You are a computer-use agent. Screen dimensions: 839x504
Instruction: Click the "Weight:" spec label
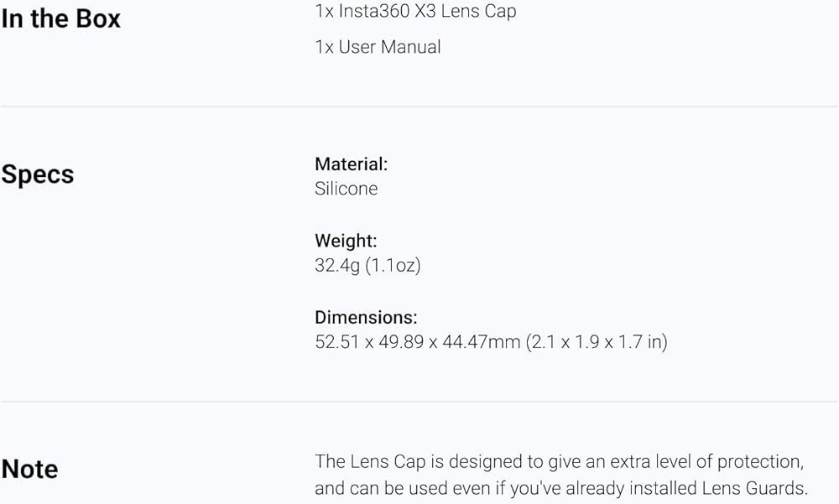346,241
